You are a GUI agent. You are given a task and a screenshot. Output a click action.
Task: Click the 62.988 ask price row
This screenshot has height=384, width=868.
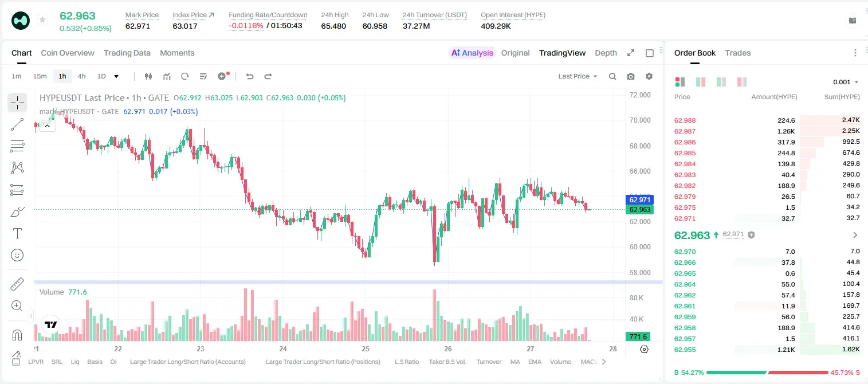click(767, 120)
